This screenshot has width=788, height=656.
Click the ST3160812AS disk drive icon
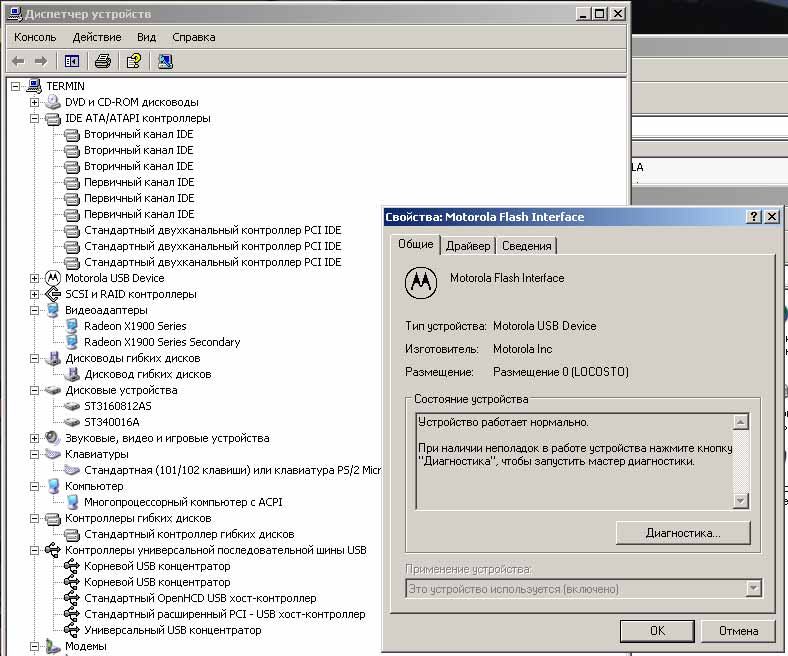coord(72,406)
